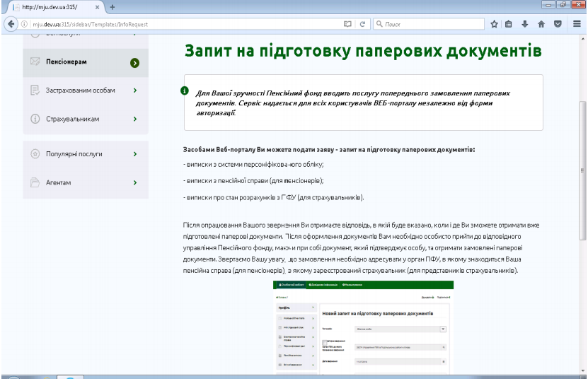Open Пенсіонерам sidebar menu item
Viewport: 588px width, 381px height.
click(x=86, y=63)
